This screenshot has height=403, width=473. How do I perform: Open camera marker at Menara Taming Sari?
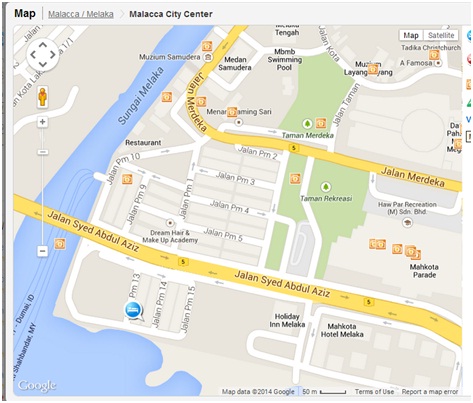tap(232, 112)
